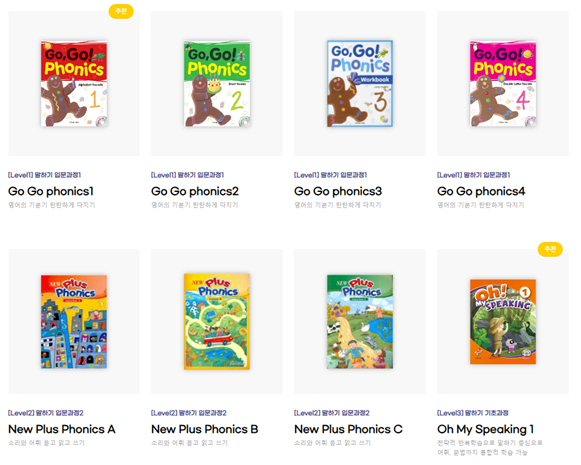
Task: Open the New Plus Phonics A cover image
Action: pyautogui.click(x=74, y=322)
